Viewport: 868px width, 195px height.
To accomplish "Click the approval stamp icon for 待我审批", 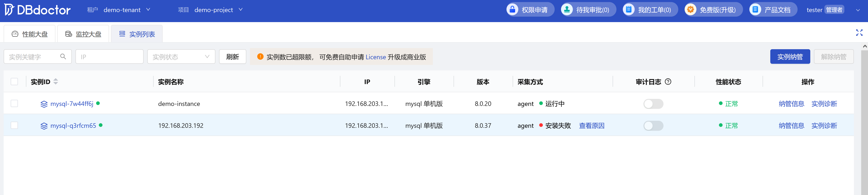I will coord(567,10).
